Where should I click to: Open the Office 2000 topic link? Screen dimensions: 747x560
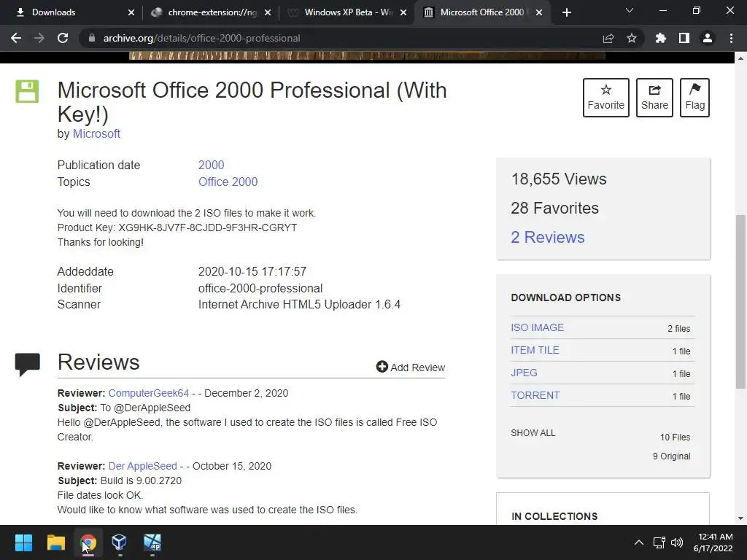tap(228, 182)
